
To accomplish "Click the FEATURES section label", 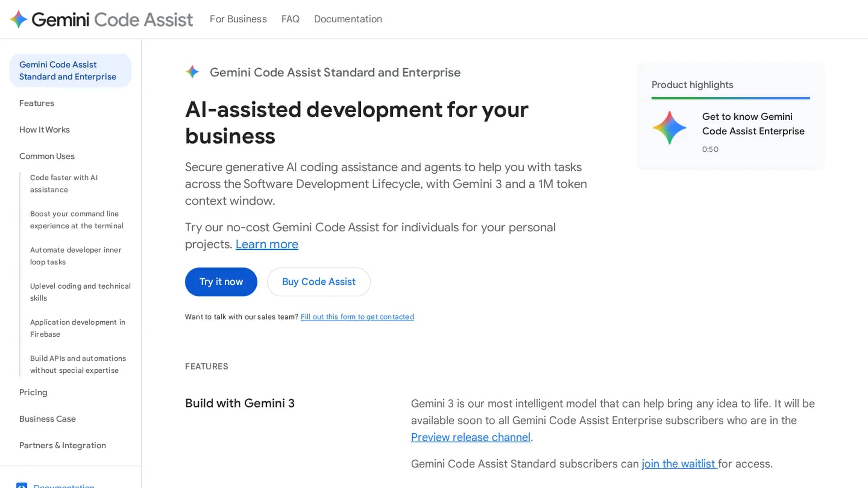I will pyautogui.click(x=207, y=366).
